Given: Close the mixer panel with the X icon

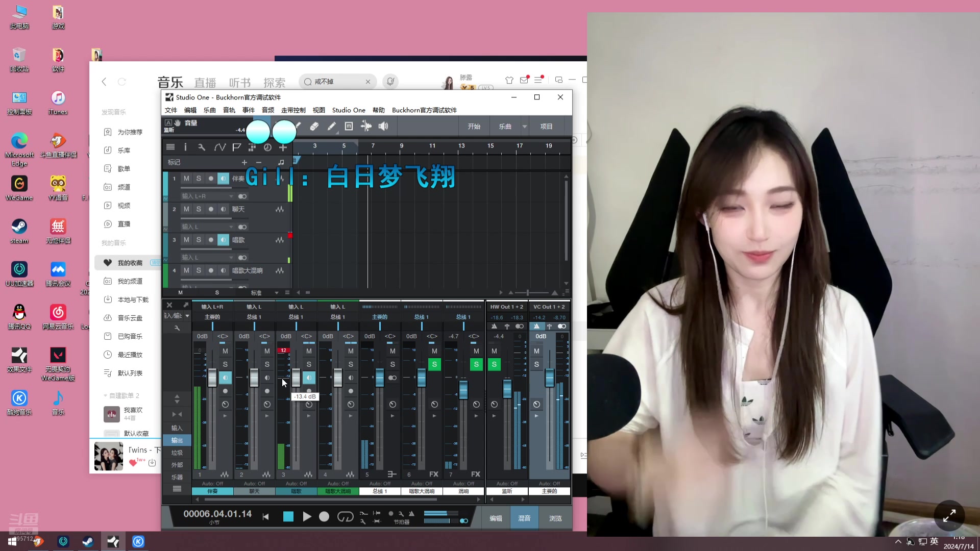Looking at the screenshot, I should click(169, 305).
